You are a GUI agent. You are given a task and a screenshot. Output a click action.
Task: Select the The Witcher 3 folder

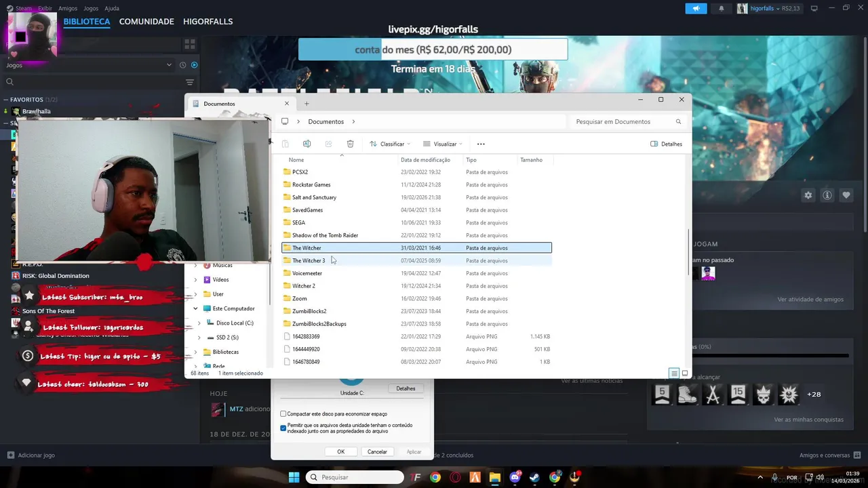(x=416, y=261)
